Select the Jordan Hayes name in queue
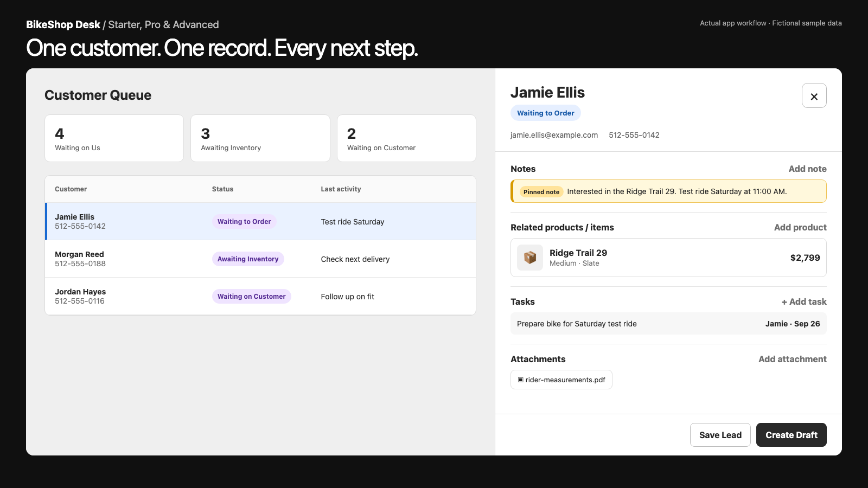Viewport: 868px width, 488px height. tap(80, 292)
